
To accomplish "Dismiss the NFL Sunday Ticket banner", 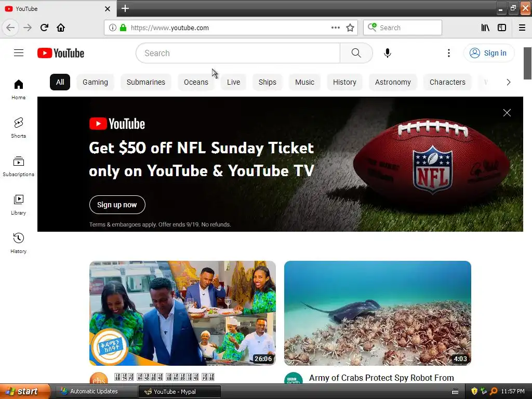I will [x=507, y=113].
